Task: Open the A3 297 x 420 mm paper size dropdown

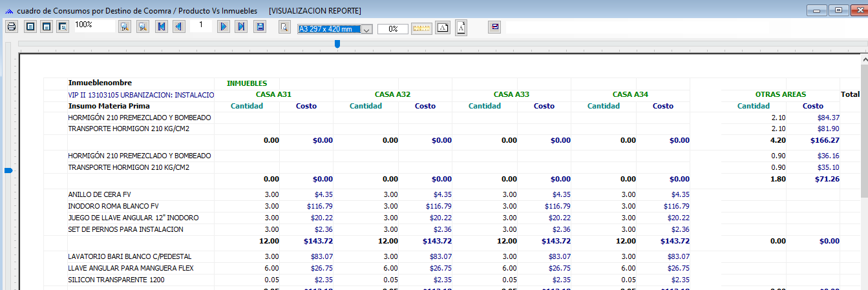Action: tap(366, 30)
